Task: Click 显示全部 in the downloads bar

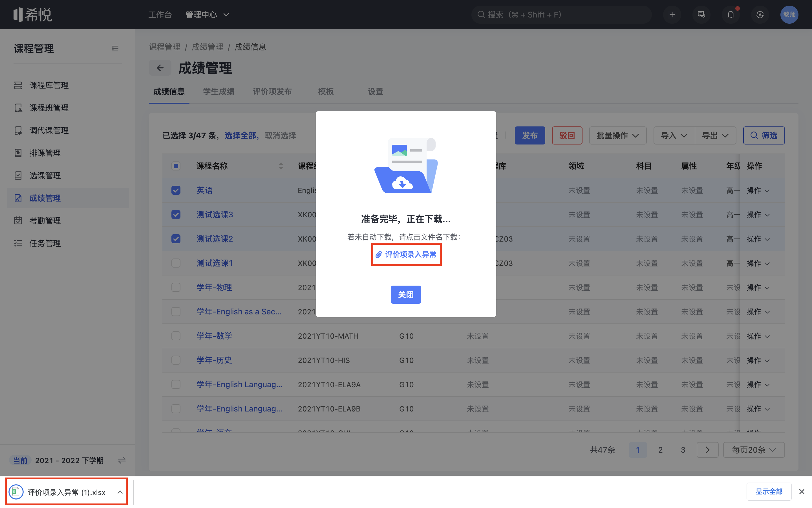Action: tap(769, 492)
